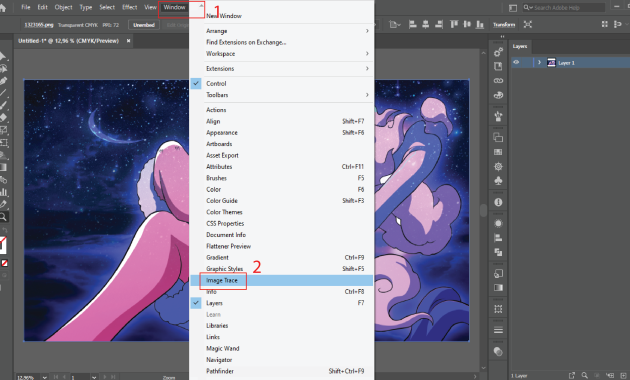
Task: Open the Stroke lines panel icon
Action: point(498,330)
